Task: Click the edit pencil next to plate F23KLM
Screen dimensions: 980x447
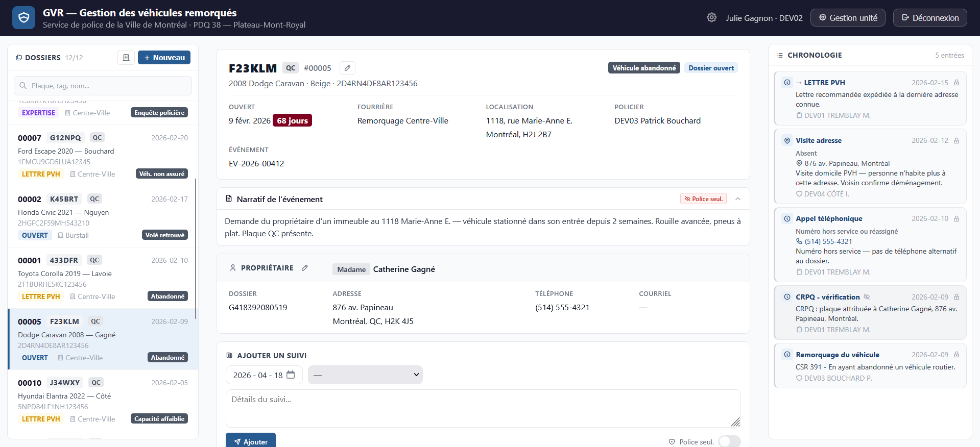Action: click(x=347, y=68)
